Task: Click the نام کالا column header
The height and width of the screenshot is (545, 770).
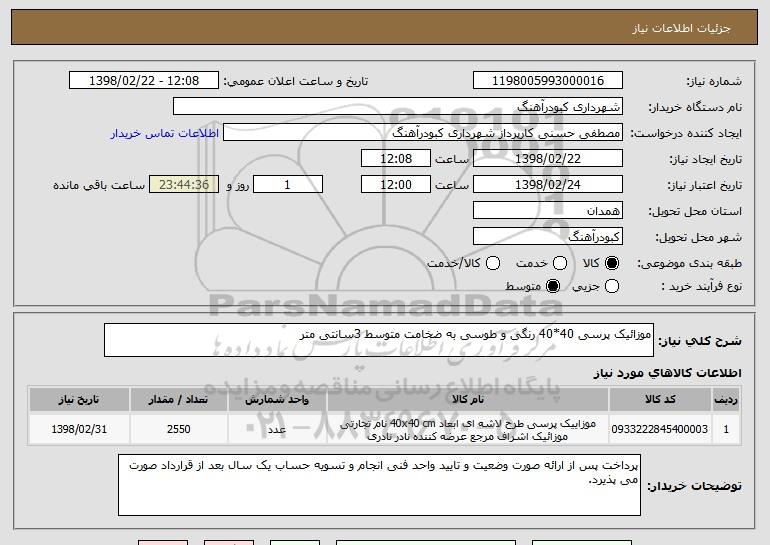Action: [x=468, y=400]
